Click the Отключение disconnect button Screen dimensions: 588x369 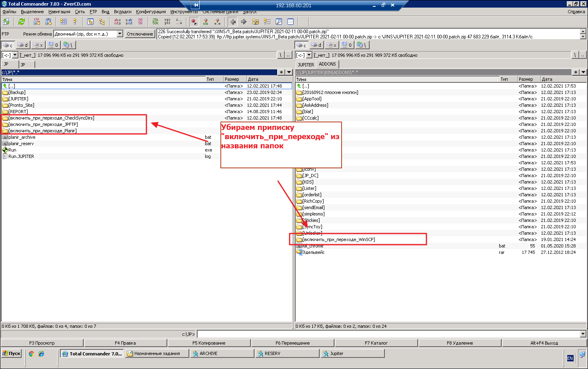140,34
